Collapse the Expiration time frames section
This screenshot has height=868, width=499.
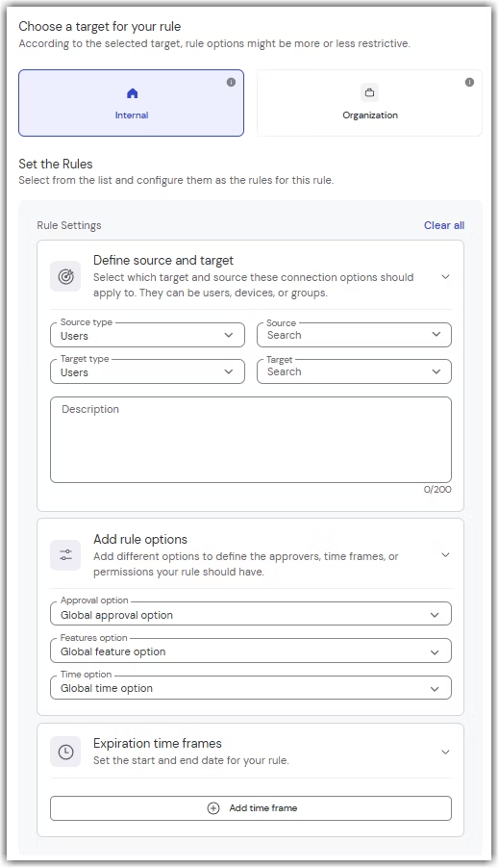(x=445, y=752)
